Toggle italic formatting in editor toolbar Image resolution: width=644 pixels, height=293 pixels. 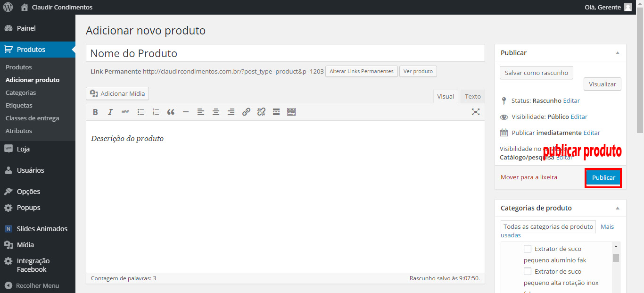point(110,112)
